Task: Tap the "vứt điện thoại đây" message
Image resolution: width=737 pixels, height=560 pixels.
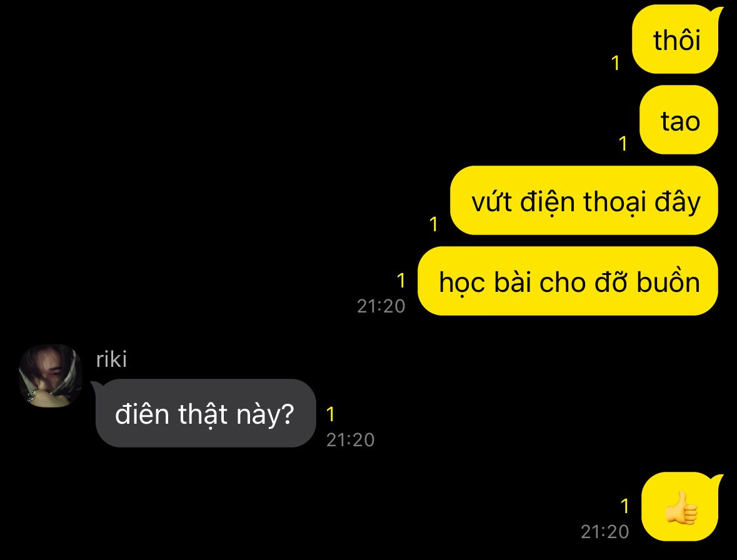Action: pos(584,201)
